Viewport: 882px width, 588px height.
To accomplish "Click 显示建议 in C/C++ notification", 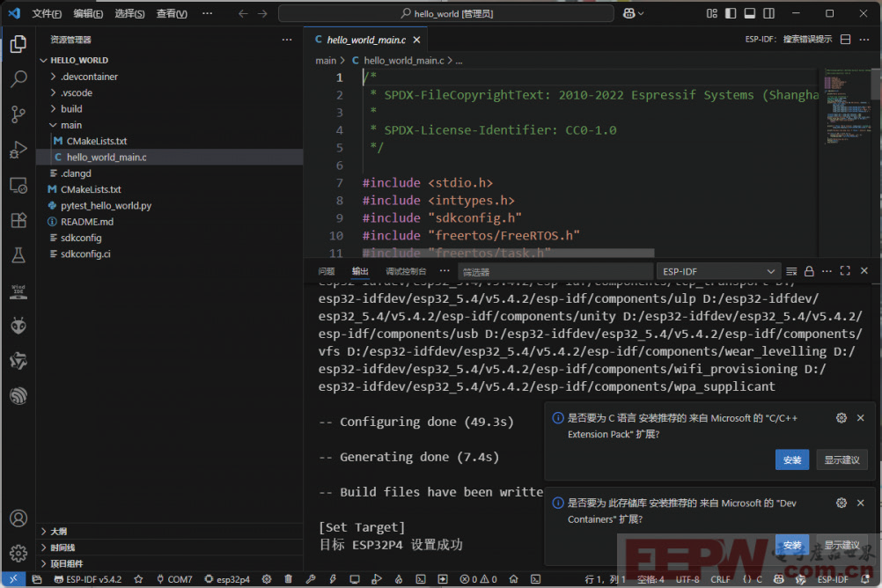I will (x=842, y=459).
